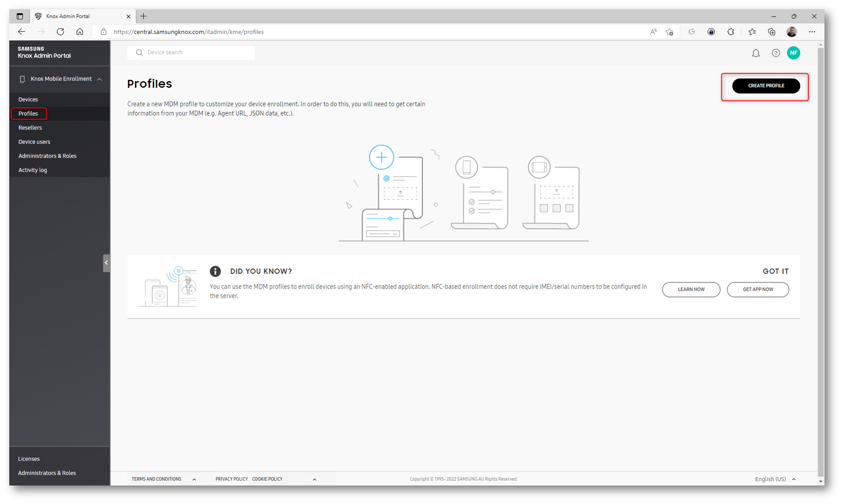843x504 pixels.
Task: Expand the chevron next to COOKIE POLICY
Action: coord(314,479)
